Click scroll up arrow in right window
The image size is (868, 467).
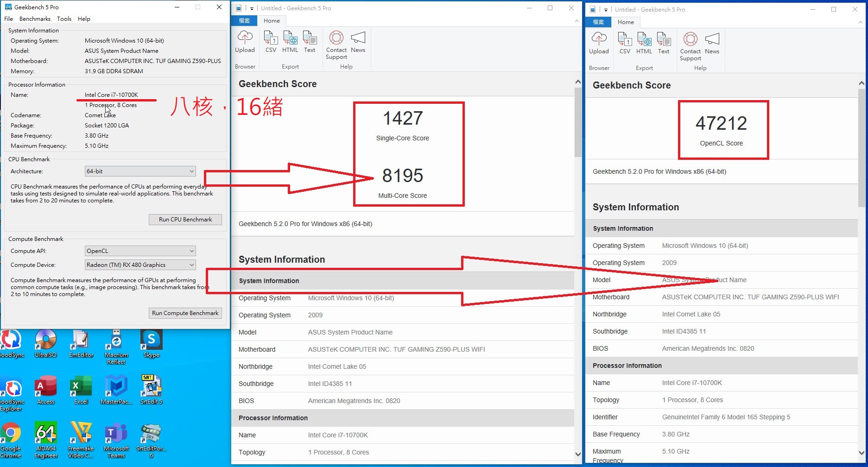[862, 83]
